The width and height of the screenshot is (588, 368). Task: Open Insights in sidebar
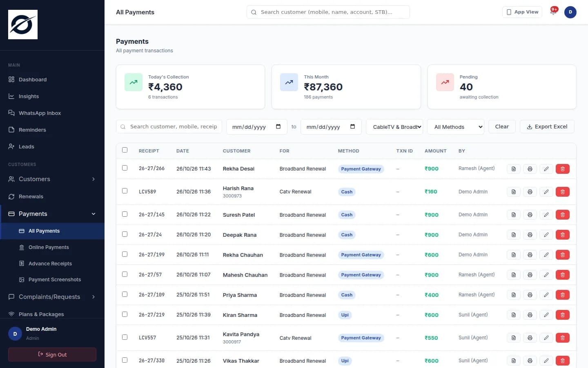[52, 96]
